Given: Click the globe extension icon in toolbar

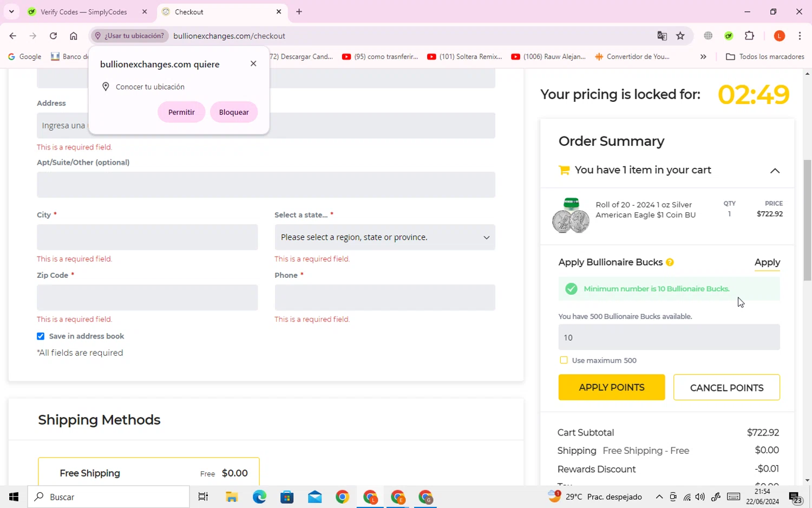Looking at the screenshot, I should (708, 36).
